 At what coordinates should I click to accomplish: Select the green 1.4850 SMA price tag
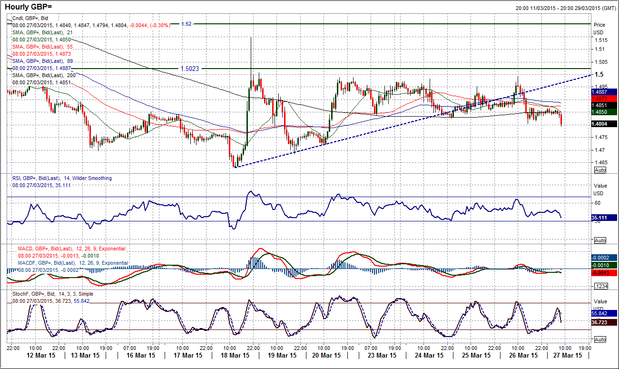(x=604, y=112)
